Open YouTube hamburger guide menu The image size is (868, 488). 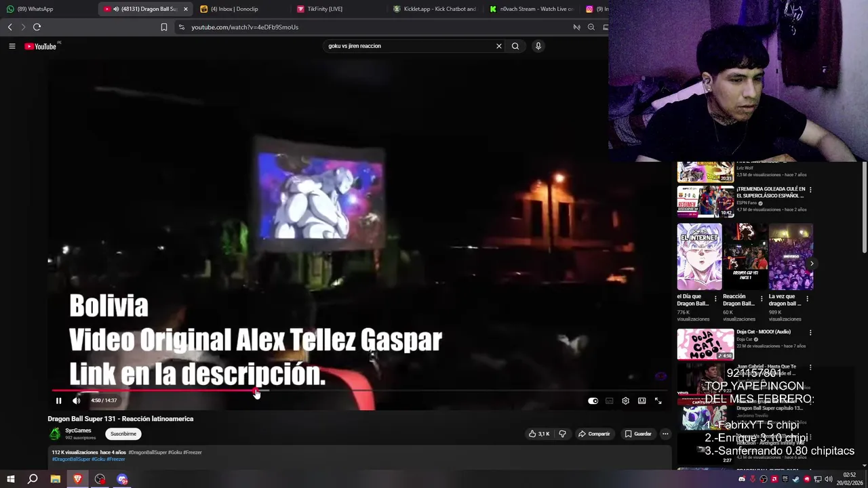coord(12,46)
